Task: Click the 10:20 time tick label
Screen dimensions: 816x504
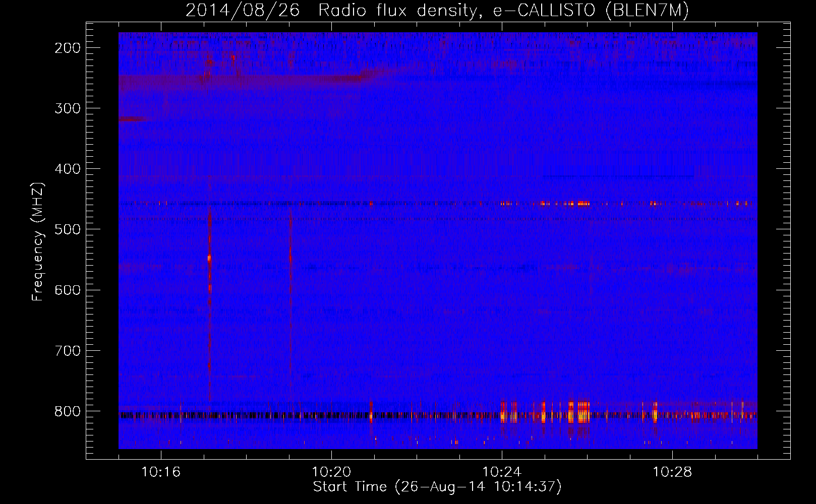Action: [x=331, y=472]
